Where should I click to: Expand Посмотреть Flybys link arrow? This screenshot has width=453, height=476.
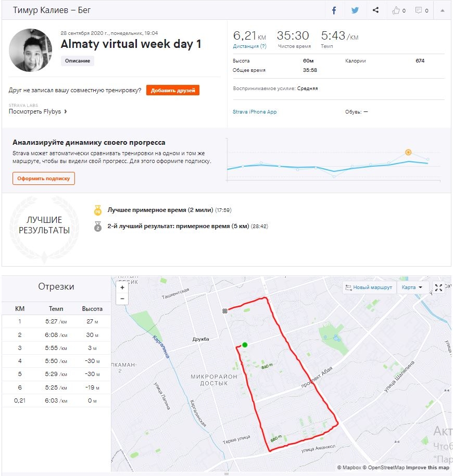click(66, 111)
